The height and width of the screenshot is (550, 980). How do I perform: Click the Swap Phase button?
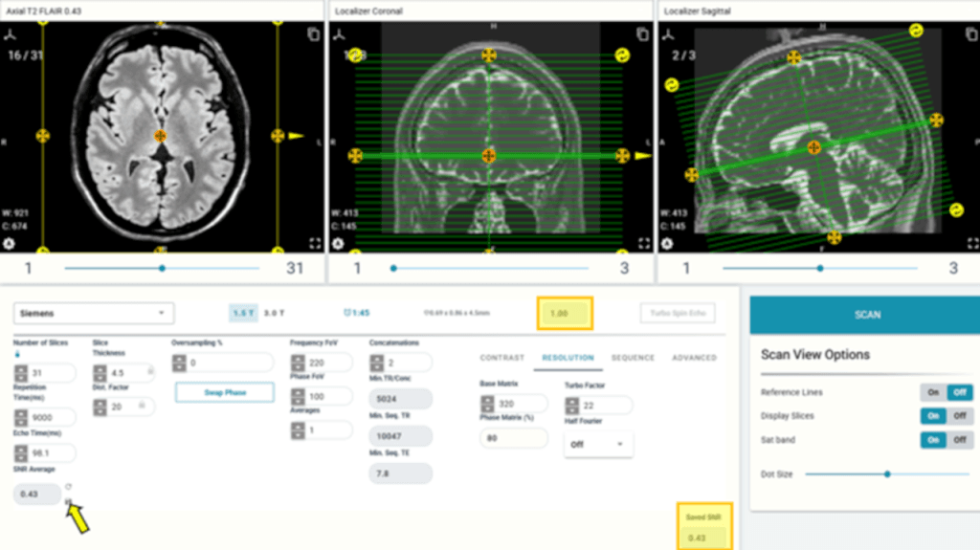point(224,392)
